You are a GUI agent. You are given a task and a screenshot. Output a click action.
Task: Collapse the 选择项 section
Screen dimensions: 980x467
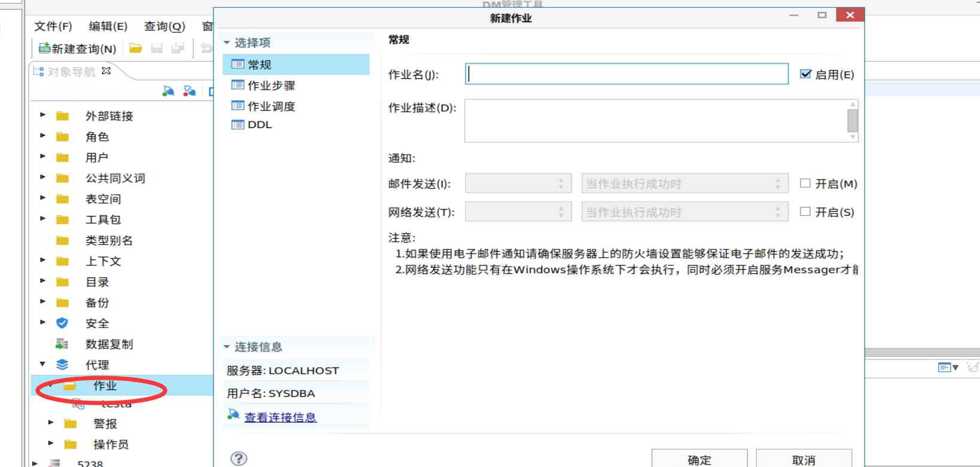(227, 42)
